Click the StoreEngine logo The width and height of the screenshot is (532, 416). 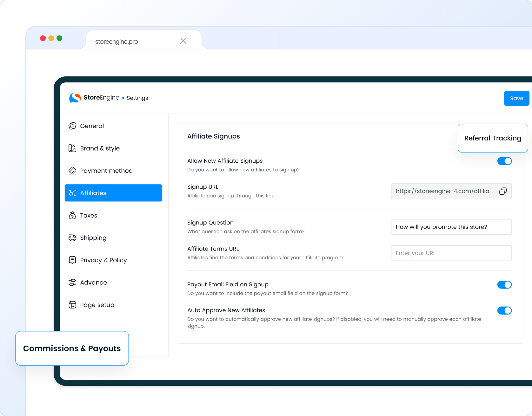pos(75,98)
